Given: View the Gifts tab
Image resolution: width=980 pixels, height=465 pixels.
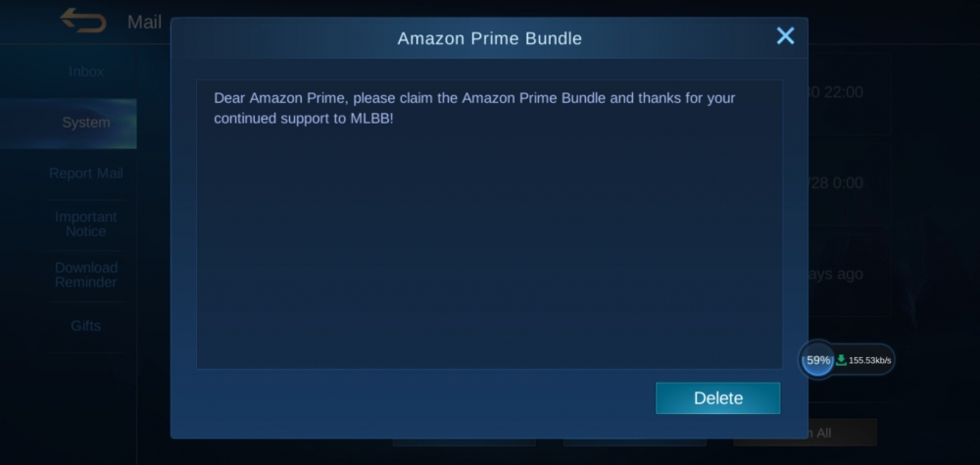Looking at the screenshot, I should [86, 326].
